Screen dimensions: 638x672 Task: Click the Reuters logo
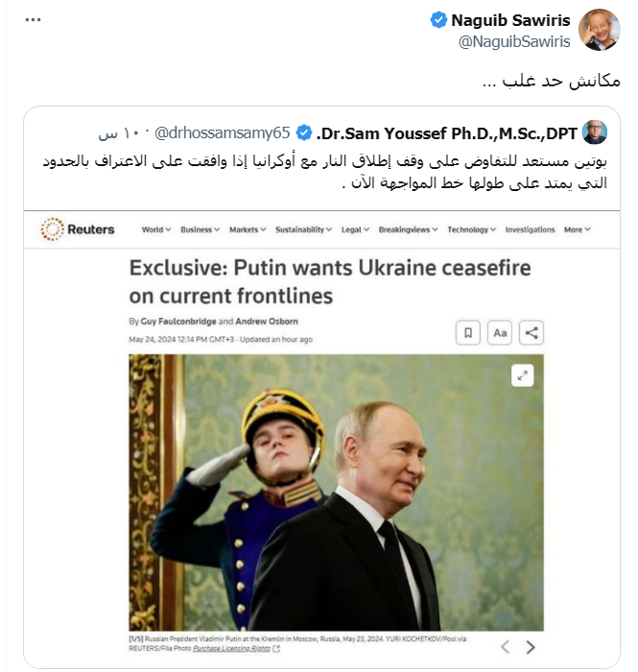click(78, 229)
